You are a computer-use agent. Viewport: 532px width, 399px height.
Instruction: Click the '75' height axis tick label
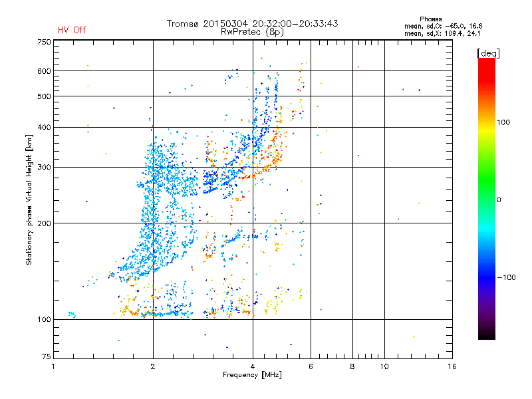47,356
